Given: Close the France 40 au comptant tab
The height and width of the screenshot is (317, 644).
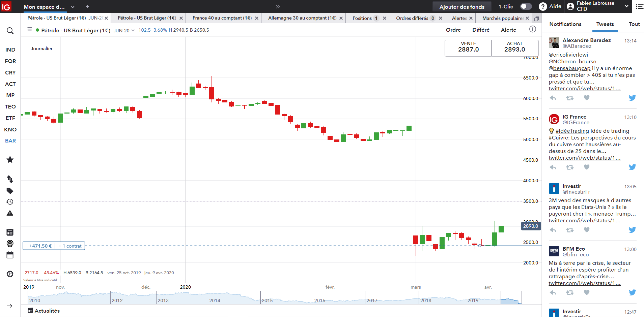Looking at the screenshot, I should click(x=257, y=18).
